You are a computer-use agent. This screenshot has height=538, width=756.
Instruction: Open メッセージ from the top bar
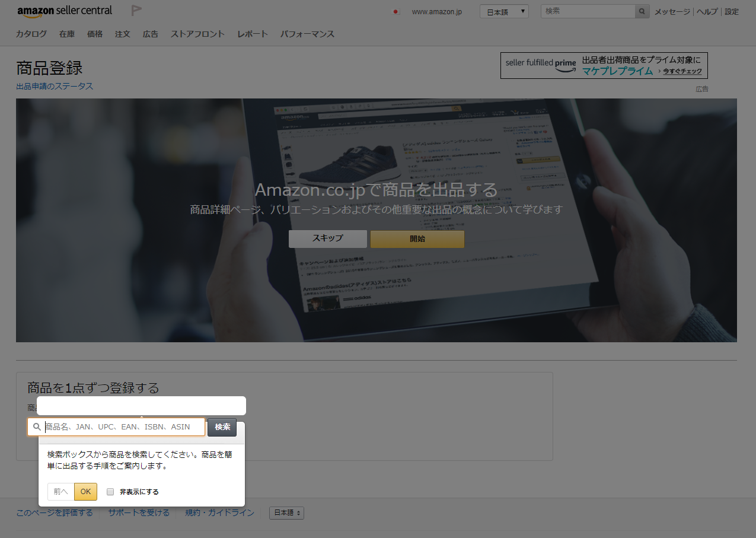(671, 11)
